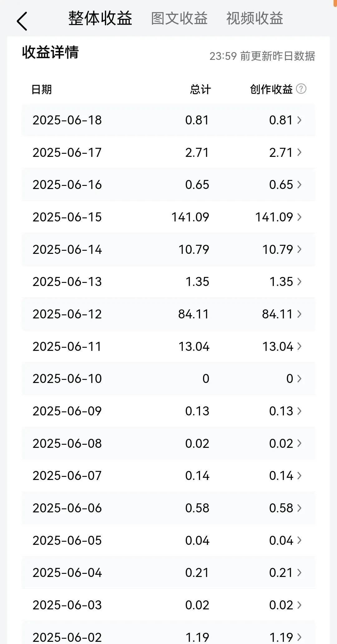337x644 pixels.
Task: Click the 总计 column header
Action: [200, 89]
